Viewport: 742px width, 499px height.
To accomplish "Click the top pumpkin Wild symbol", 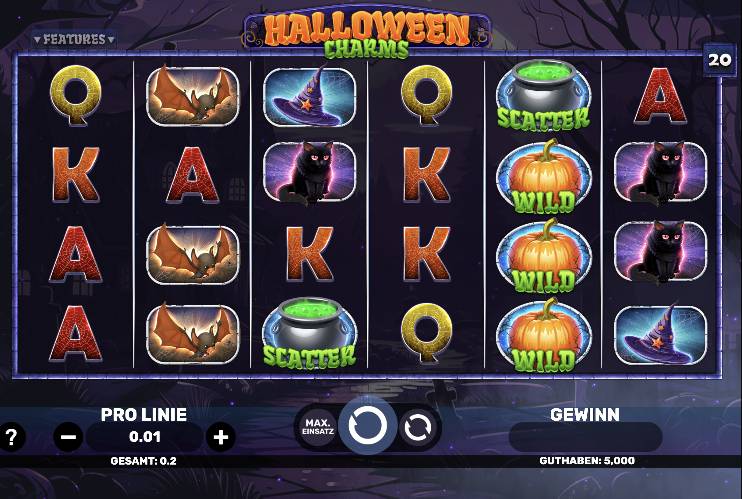I will coord(544,177).
